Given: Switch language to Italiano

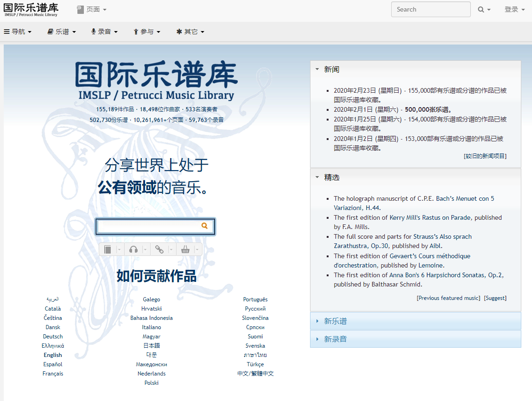Looking at the screenshot, I should point(152,327).
